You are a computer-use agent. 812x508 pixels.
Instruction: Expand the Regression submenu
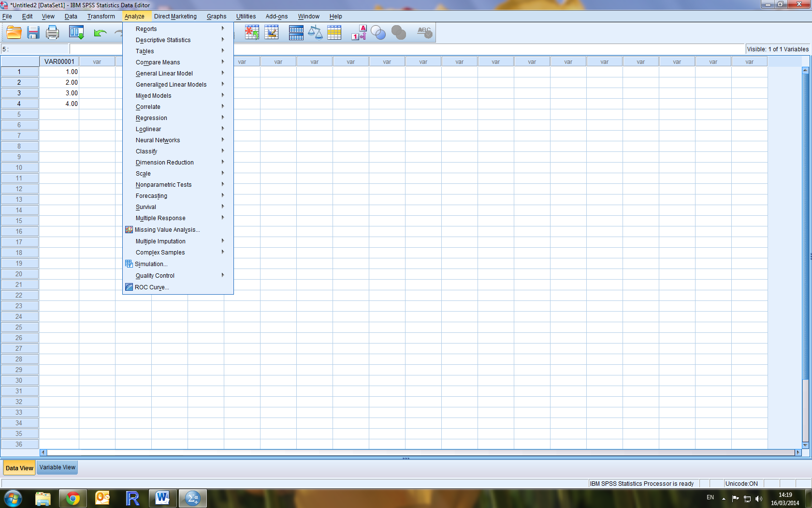(178, 118)
